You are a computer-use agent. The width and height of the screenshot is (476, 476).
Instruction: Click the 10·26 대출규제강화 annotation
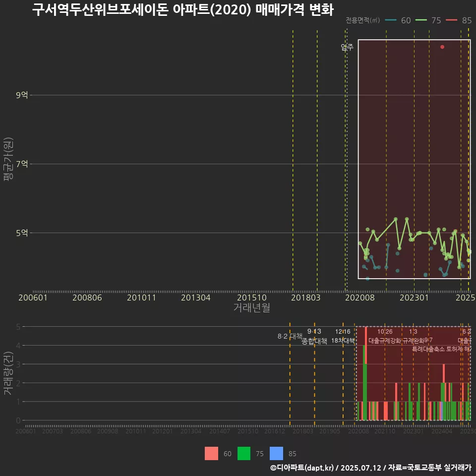tap(385, 336)
